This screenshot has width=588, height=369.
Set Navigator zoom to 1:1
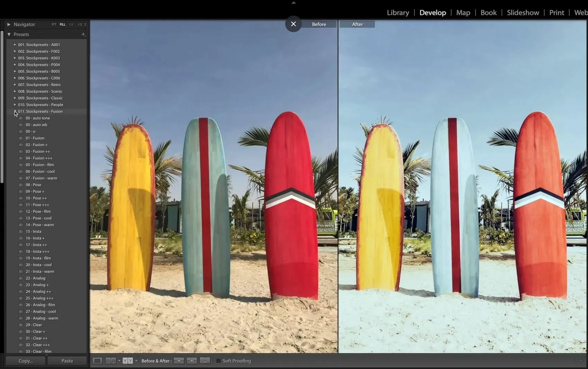pos(71,25)
